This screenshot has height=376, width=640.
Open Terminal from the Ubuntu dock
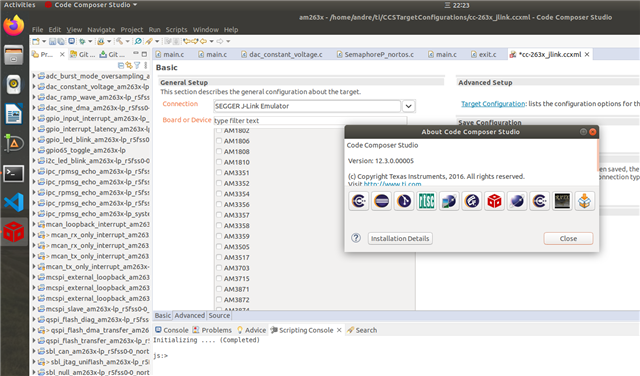click(13, 174)
